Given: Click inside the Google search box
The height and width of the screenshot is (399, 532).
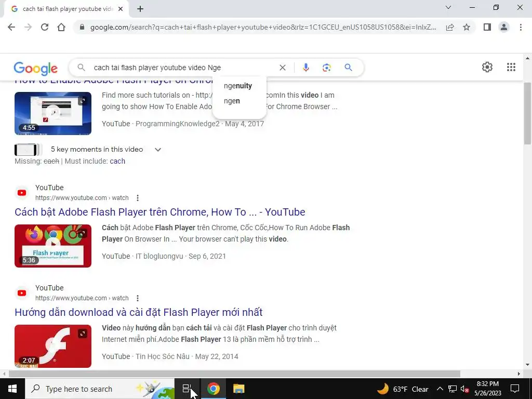Looking at the screenshot, I should 183,68.
